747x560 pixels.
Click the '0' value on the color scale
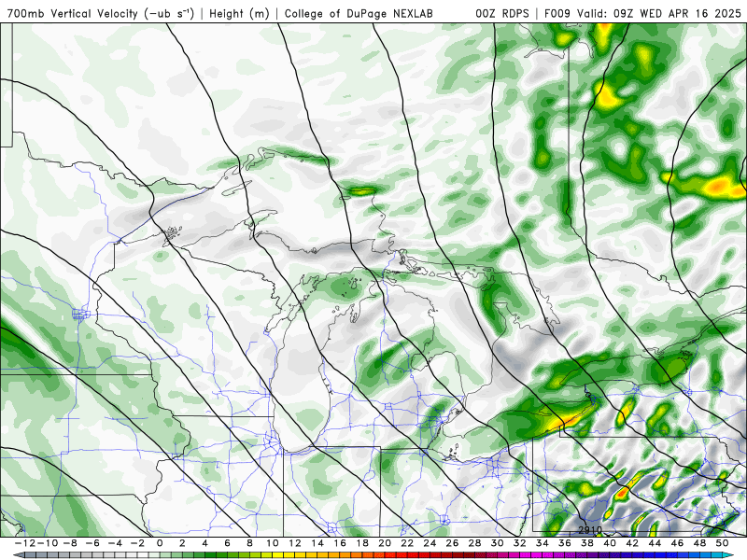tap(160, 543)
